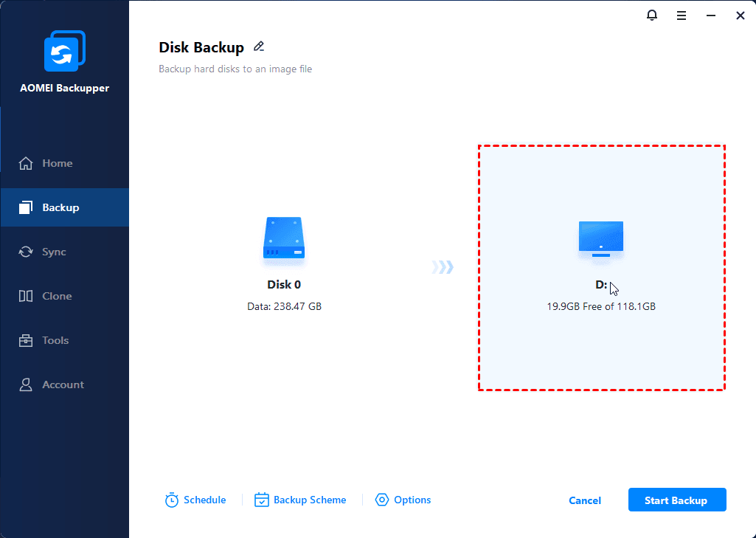Click the Disk Backup title text
The width and height of the screenshot is (756, 538).
(x=201, y=48)
